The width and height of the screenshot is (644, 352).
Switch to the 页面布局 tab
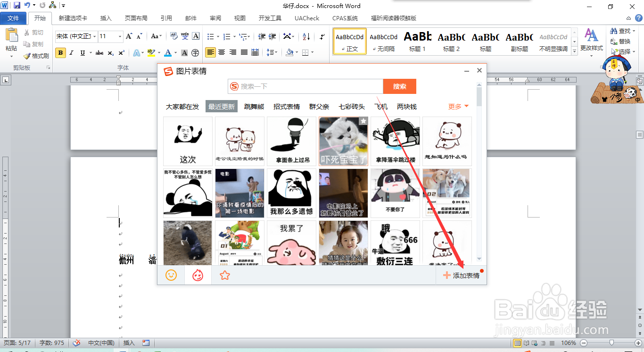(136, 18)
